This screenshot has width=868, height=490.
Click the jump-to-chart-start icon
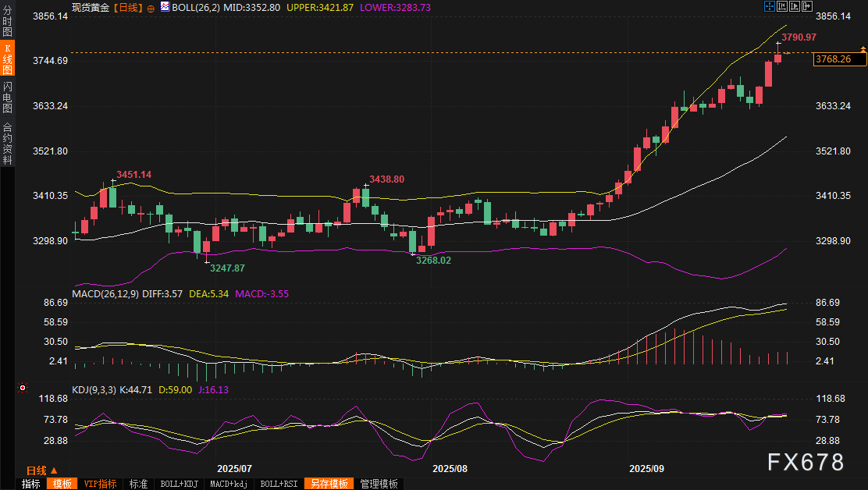[x=781, y=6]
